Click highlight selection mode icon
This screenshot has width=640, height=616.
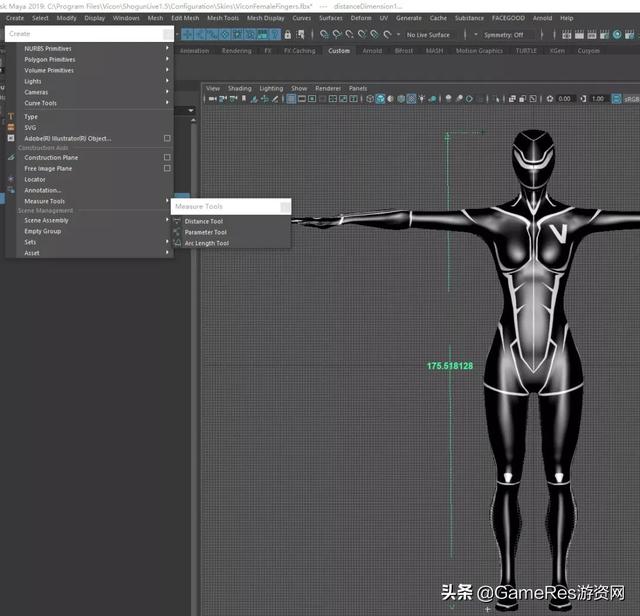(x=301, y=35)
